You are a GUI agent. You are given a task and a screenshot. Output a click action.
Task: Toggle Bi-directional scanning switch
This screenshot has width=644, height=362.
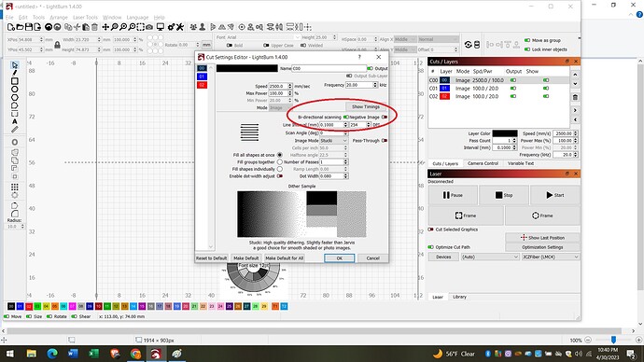pyautogui.click(x=346, y=117)
